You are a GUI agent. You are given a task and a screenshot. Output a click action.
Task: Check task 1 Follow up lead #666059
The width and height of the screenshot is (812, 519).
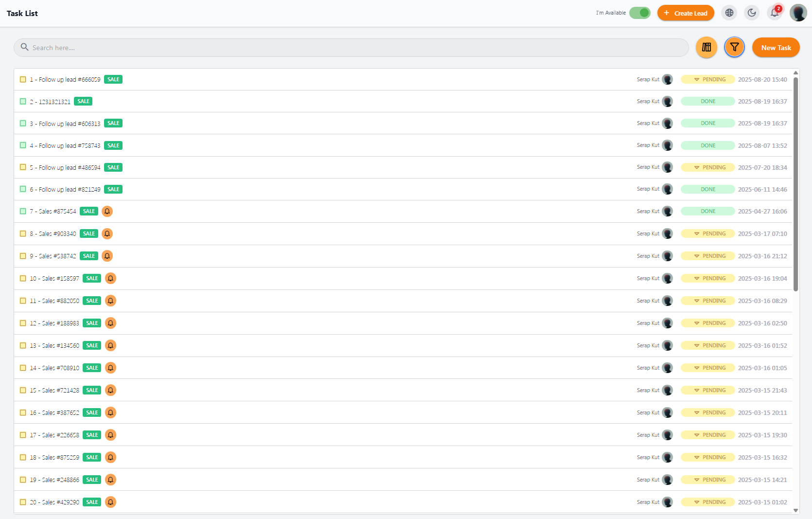pos(23,79)
